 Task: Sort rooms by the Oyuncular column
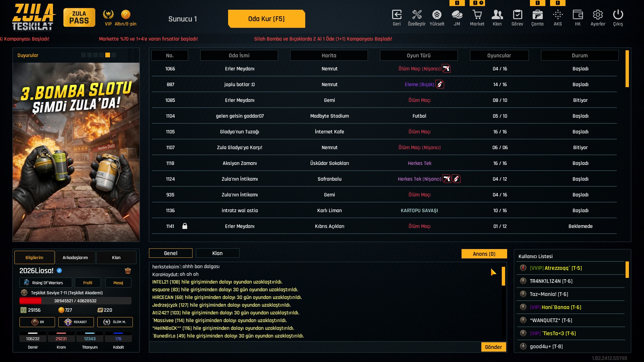499,55
